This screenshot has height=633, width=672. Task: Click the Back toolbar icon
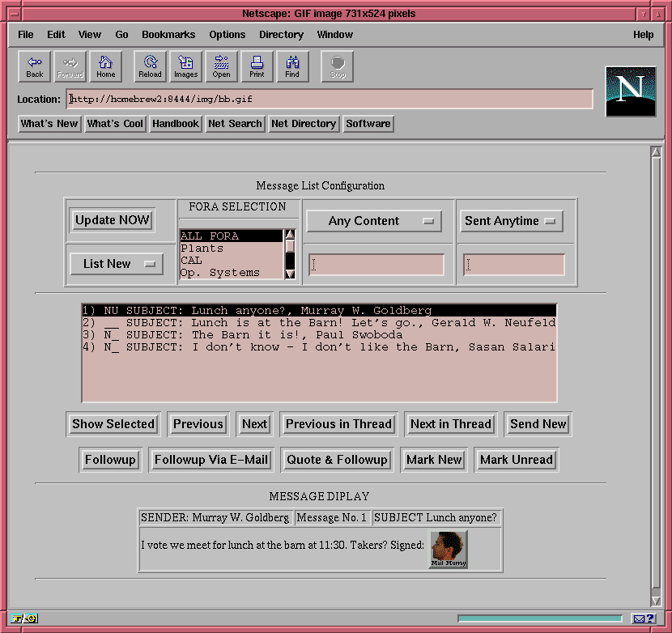(34, 66)
